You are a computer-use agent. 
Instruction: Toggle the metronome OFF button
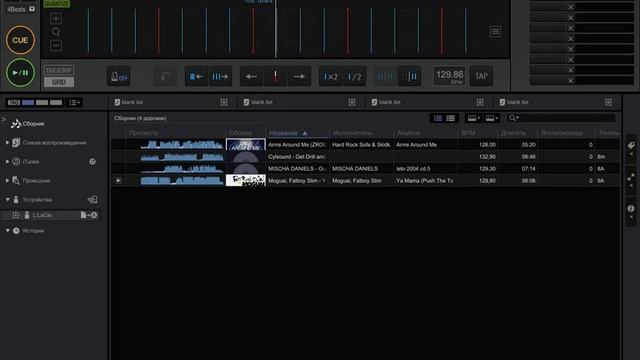click(119, 76)
